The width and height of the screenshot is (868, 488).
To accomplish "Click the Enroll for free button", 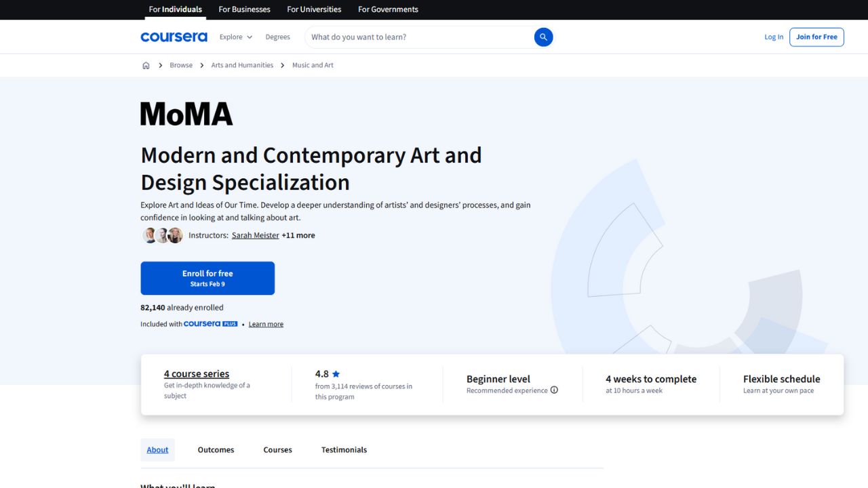I will pyautogui.click(x=208, y=278).
